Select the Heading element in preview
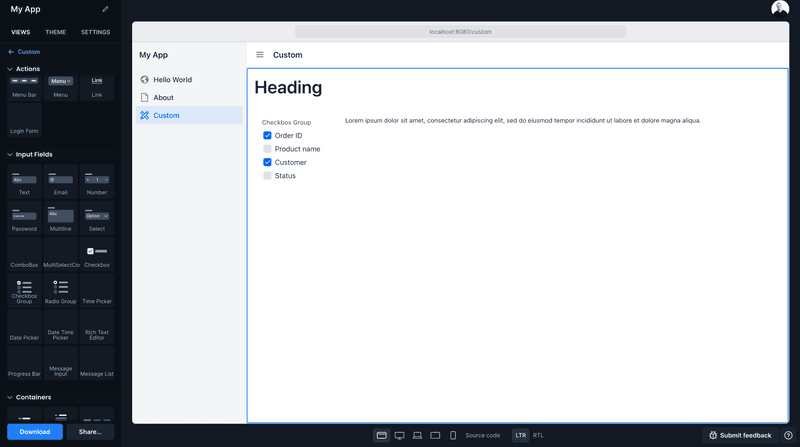The width and height of the screenshot is (800, 447). coord(288,88)
